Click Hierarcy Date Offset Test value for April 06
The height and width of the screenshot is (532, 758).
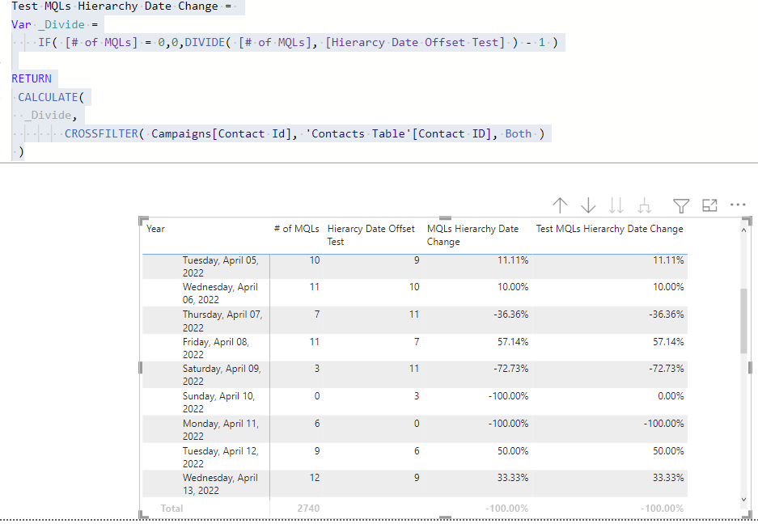click(414, 287)
